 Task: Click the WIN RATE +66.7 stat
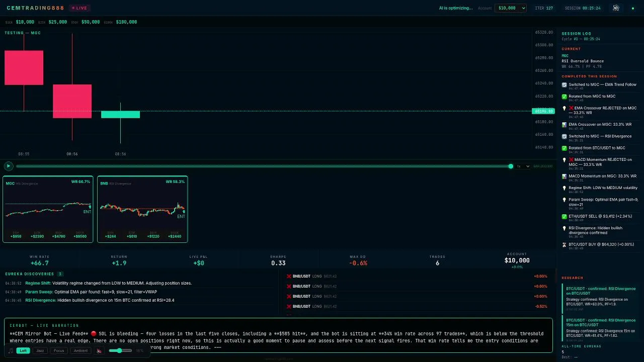click(39, 260)
